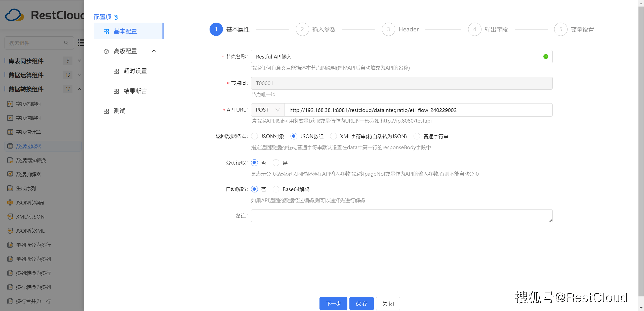This screenshot has height=311, width=644.
Task: Select 普通字符串 return format
Action: tap(417, 136)
